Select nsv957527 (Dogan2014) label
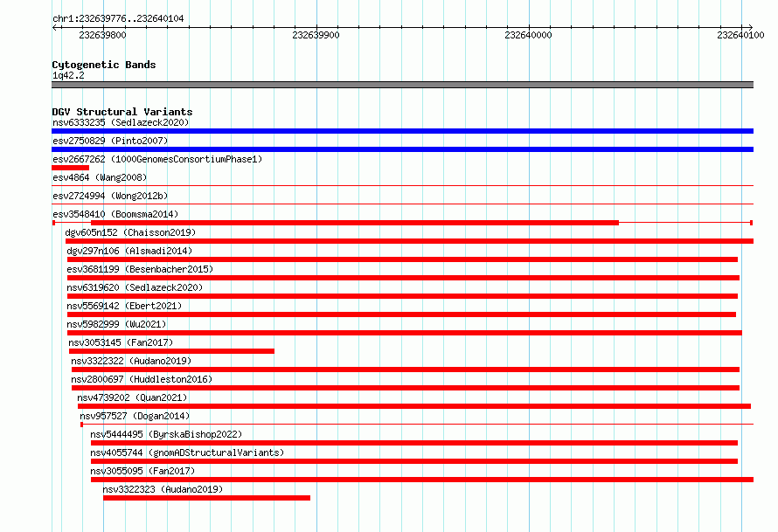This screenshot has width=778, height=532. pyautogui.click(x=135, y=416)
